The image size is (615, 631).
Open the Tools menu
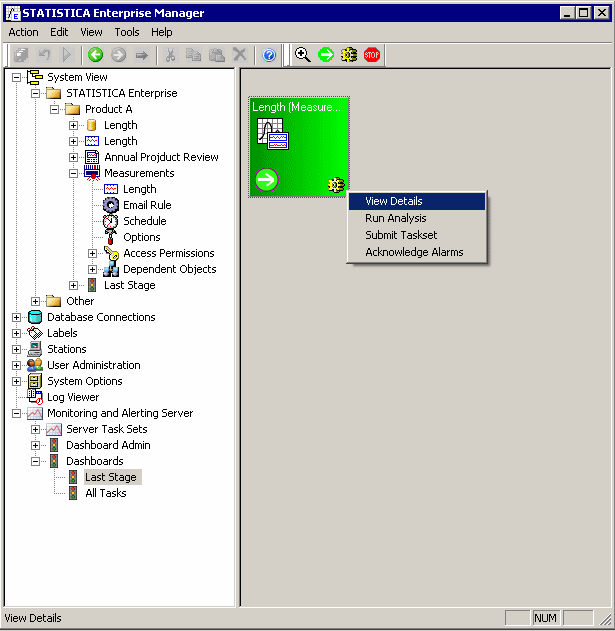127,32
